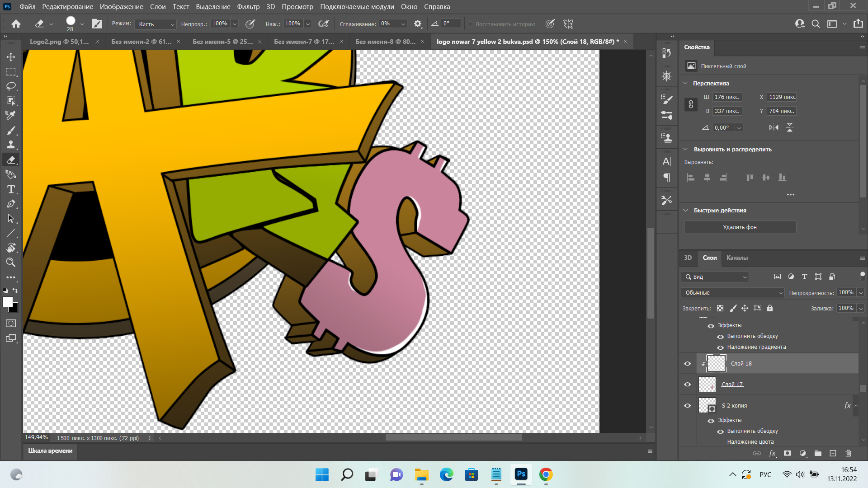The height and width of the screenshot is (488, 868).
Task: Select the Type tool
Action: 11,189
